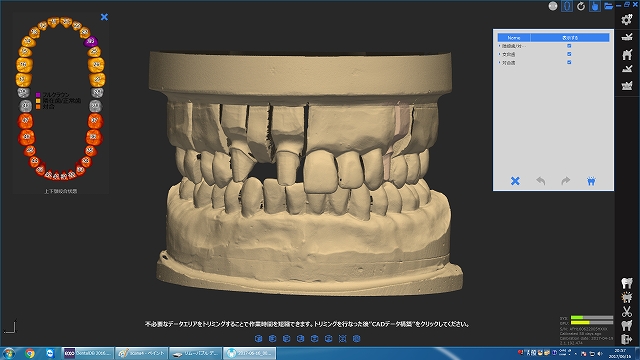Click the exit door icon in bottom right sidebar
This screenshot has width=640, height=360.
click(627, 339)
